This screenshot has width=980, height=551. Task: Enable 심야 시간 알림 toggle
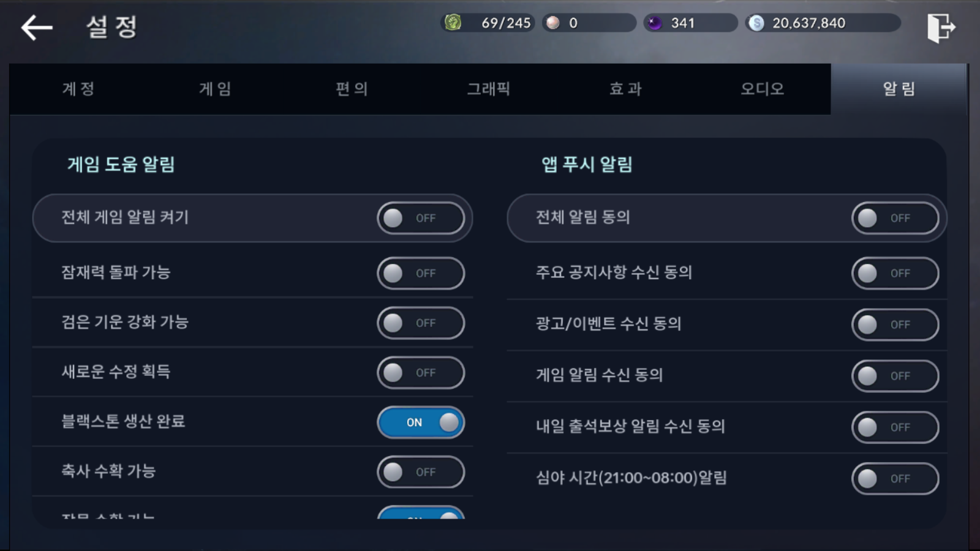tap(895, 479)
